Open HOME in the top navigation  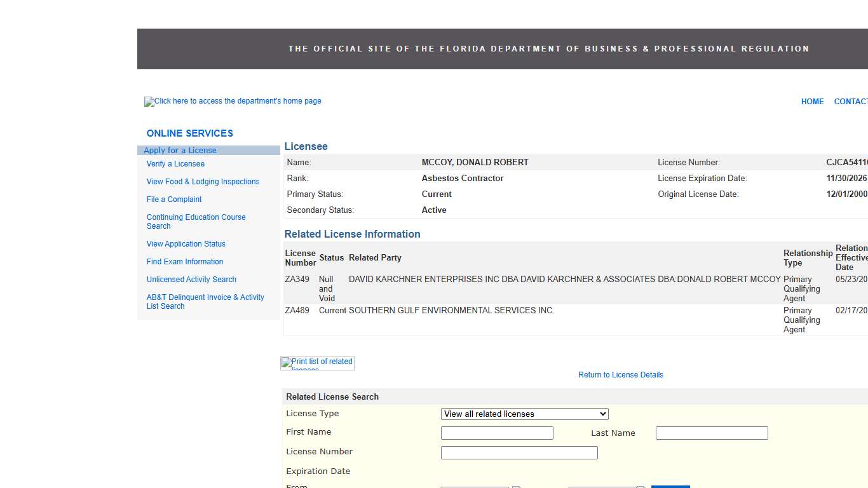tap(812, 101)
